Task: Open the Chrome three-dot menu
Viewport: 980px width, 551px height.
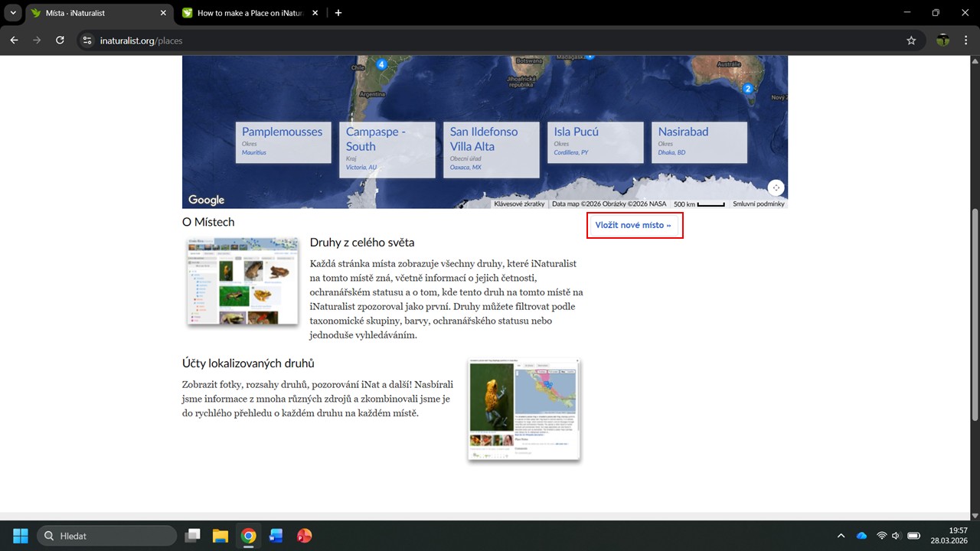Action: (x=966, y=41)
